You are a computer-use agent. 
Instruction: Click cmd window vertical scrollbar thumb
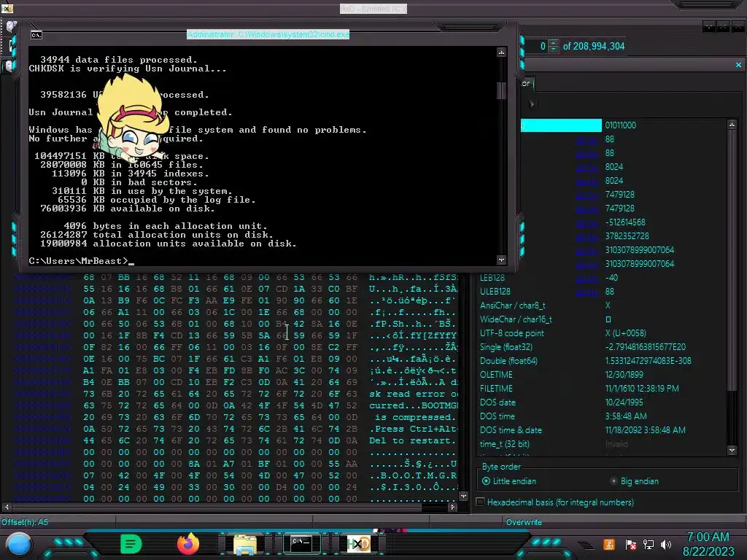(501, 90)
